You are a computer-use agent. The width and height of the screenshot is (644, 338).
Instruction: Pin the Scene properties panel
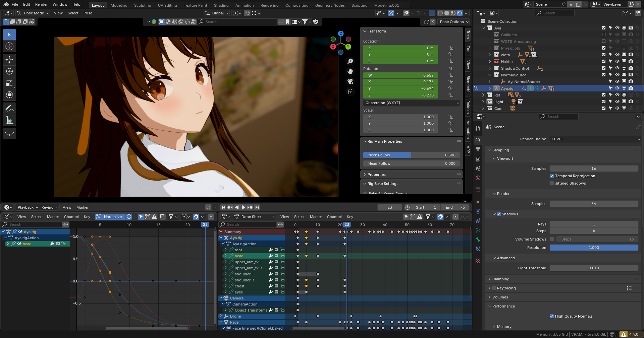(x=638, y=127)
